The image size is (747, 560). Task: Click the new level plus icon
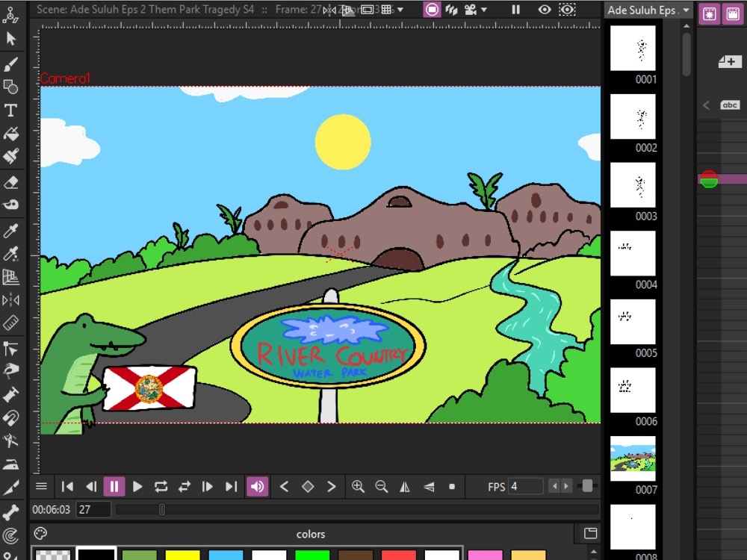(x=730, y=61)
